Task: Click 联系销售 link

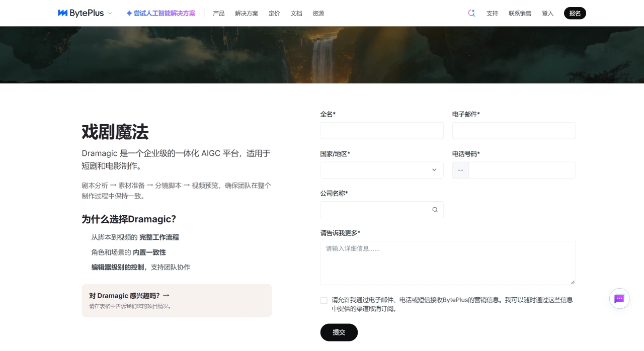Action: coord(520,14)
